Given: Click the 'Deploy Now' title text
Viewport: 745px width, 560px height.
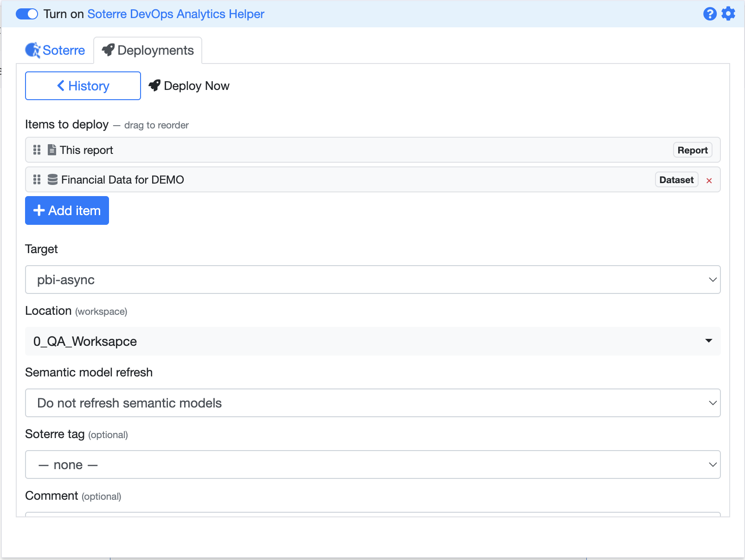Looking at the screenshot, I should (197, 86).
